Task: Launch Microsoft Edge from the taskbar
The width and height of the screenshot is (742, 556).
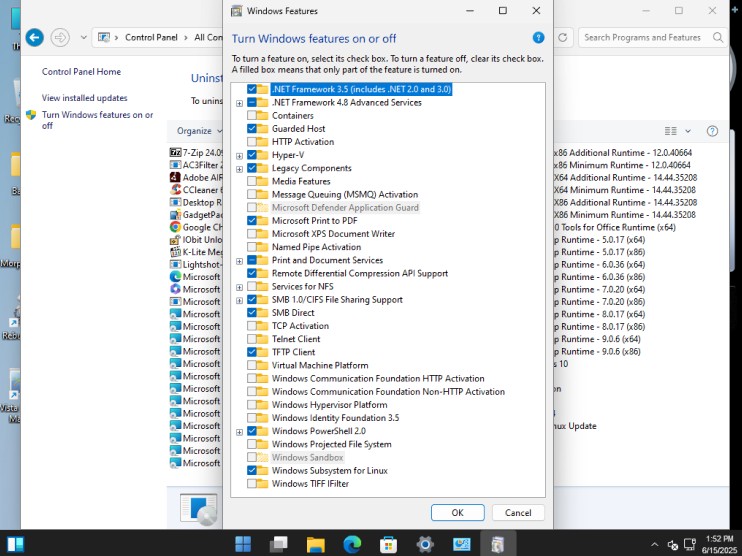Action: coord(352,544)
